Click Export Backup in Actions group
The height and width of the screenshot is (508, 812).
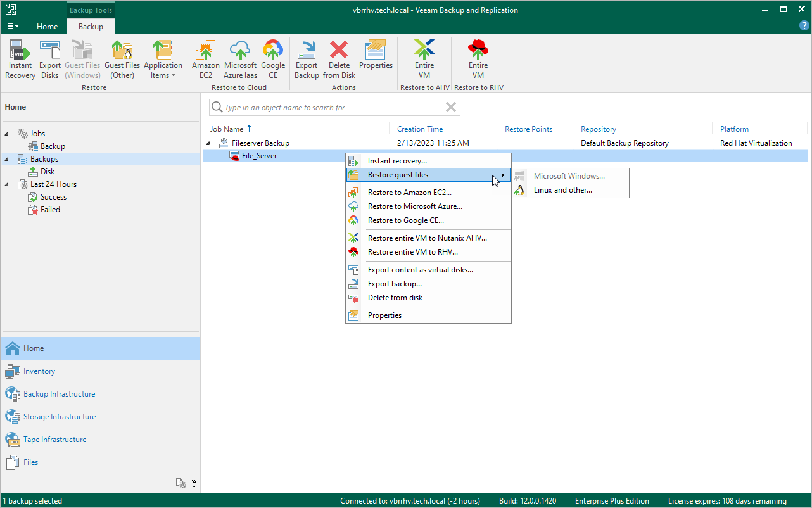(307, 60)
